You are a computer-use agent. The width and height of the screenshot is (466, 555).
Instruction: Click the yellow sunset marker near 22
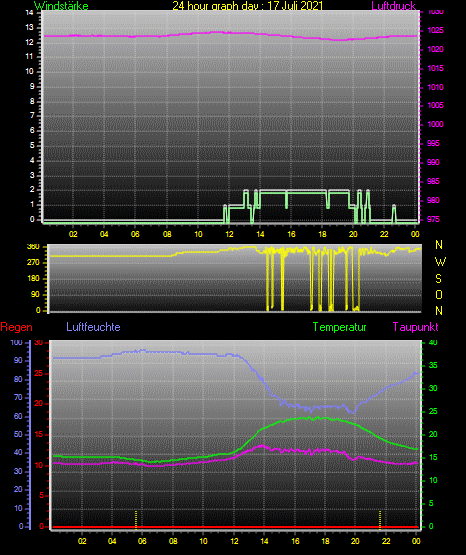tap(380, 520)
